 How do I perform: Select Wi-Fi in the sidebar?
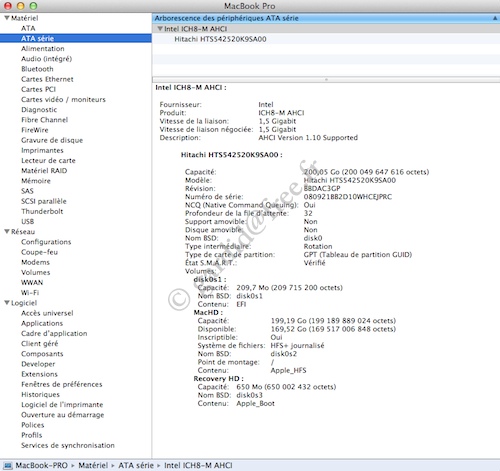[30, 293]
